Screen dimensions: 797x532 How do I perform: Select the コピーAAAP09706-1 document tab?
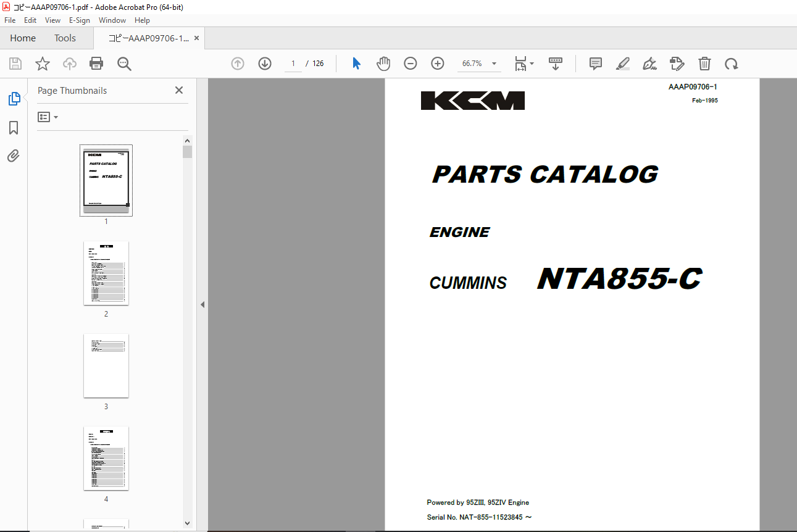click(149, 38)
